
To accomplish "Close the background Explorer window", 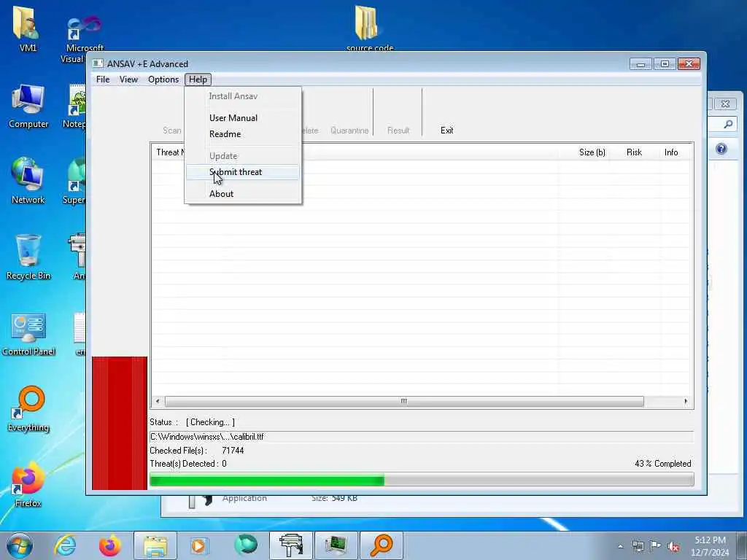I will click(x=725, y=104).
